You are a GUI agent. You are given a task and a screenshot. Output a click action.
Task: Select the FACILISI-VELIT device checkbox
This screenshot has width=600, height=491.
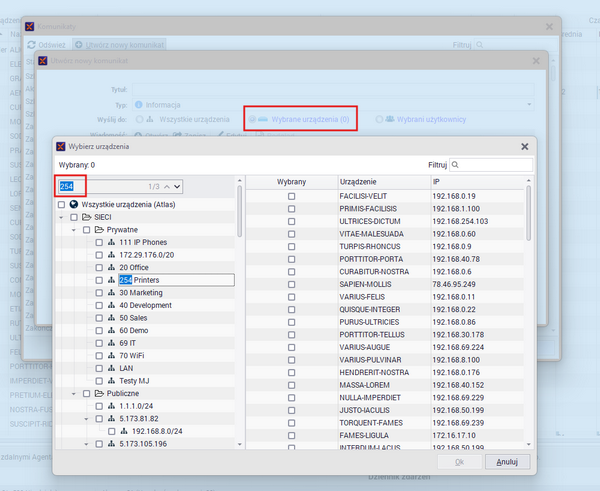[292, 196]
